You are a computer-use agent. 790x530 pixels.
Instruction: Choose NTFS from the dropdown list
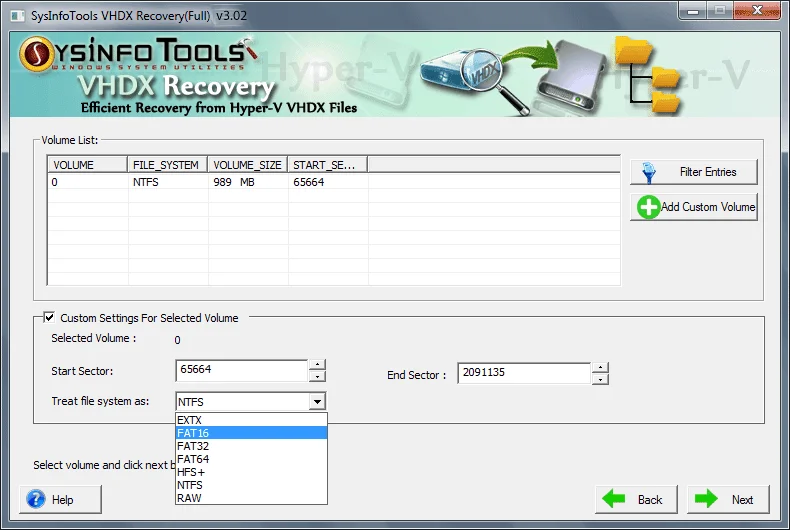251,485
